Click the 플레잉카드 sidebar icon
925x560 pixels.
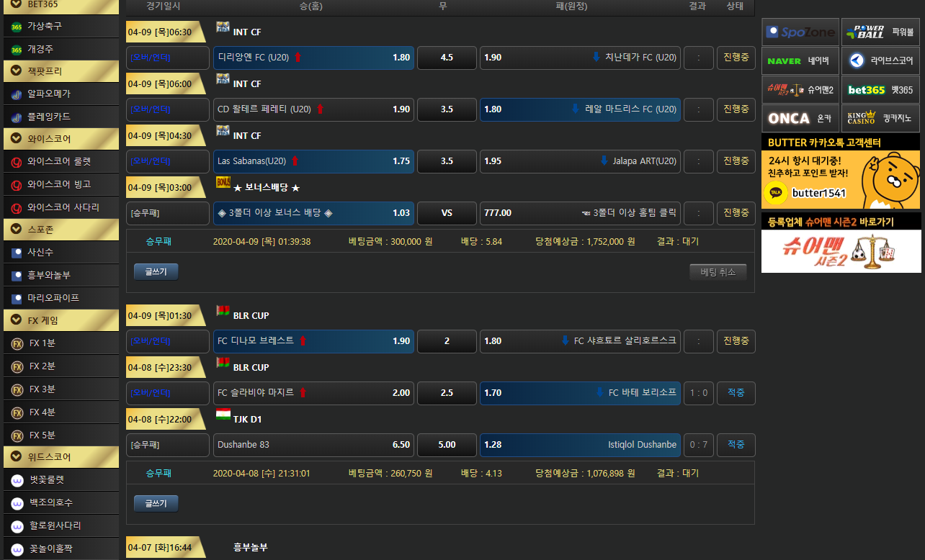click(x=17, y=117)
